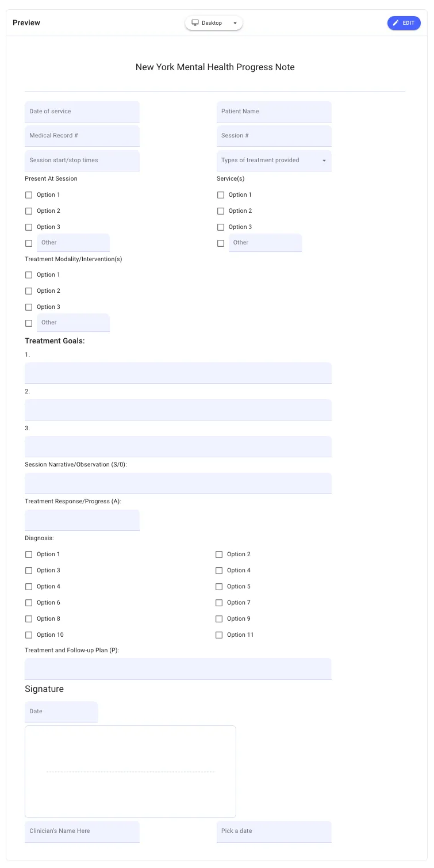This screenshot has height=868, width=434.
Task: Open the Types of treatment provided dropdown
Action: click(274, 160)
